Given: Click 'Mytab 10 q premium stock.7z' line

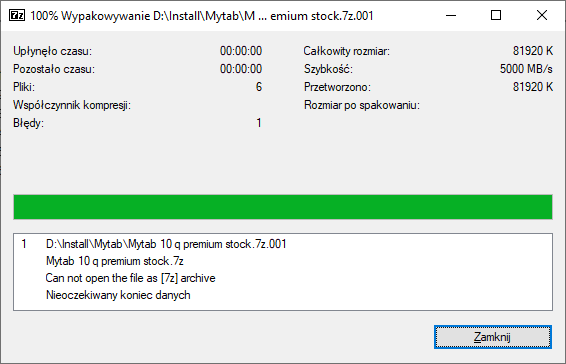Looking at the screenshot, I should click(x=115, y=261).
